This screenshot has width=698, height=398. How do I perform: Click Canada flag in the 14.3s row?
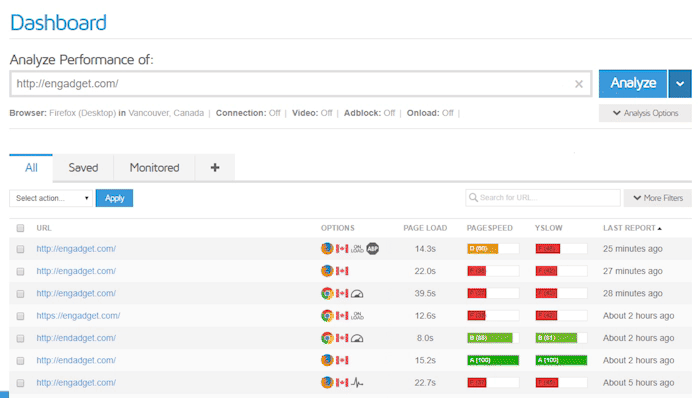pyautogui.click(x=342, y=248)
